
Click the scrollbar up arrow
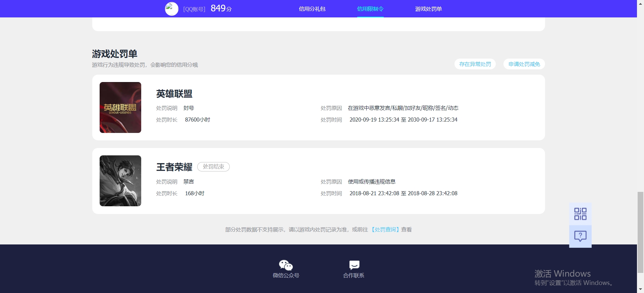coord(640,3)
